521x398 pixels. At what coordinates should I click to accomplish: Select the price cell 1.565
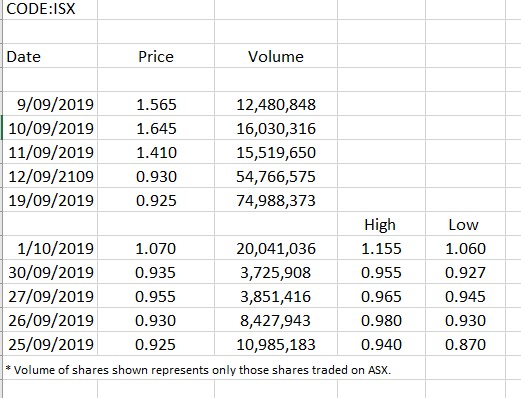(x=156, y=104)
